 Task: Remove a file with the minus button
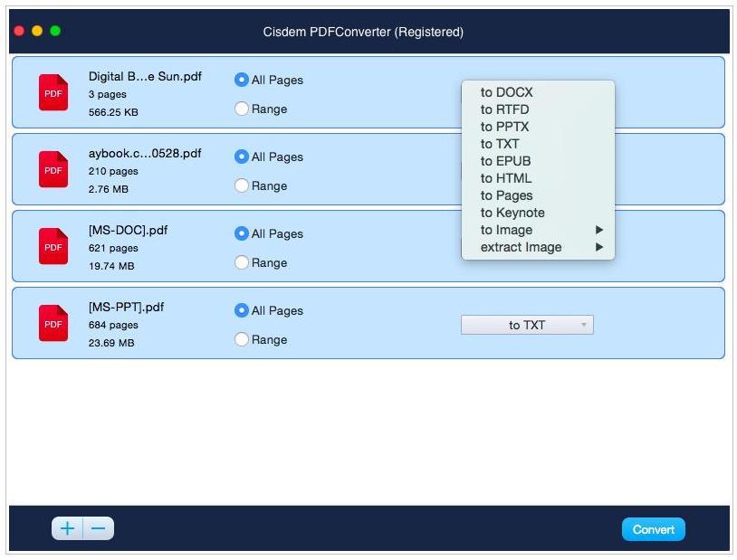(x=98, y=528)
